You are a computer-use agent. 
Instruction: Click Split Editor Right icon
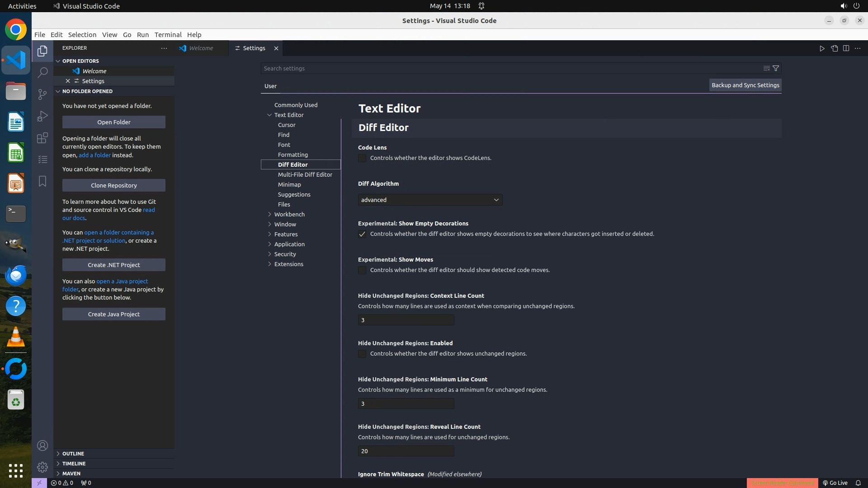tap(846, 48)
